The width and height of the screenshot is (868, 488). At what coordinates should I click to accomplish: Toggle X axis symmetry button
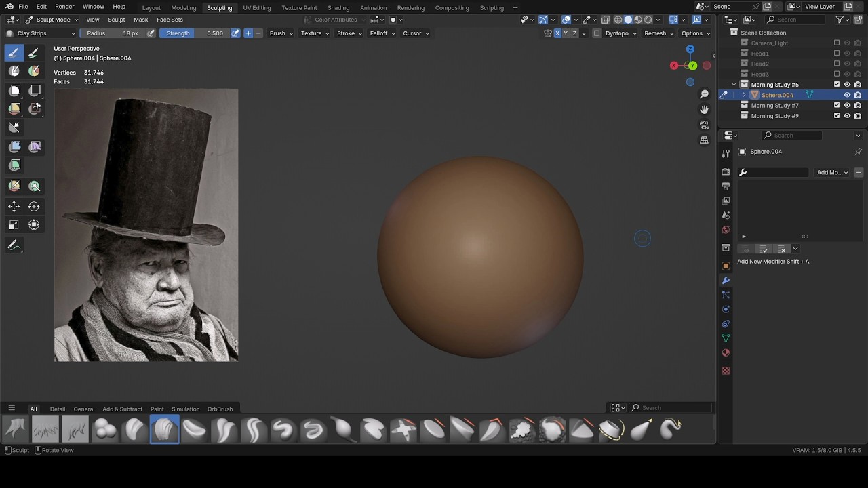[x=557, y=33]
